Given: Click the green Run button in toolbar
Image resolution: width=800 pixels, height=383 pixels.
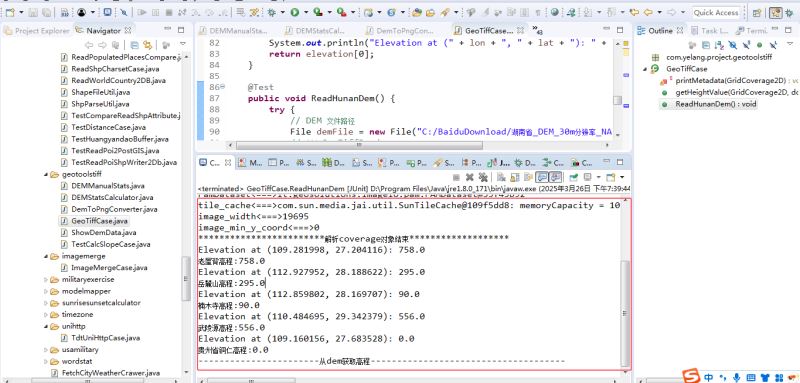Looking at the screenshot, I should coord(294,12).
